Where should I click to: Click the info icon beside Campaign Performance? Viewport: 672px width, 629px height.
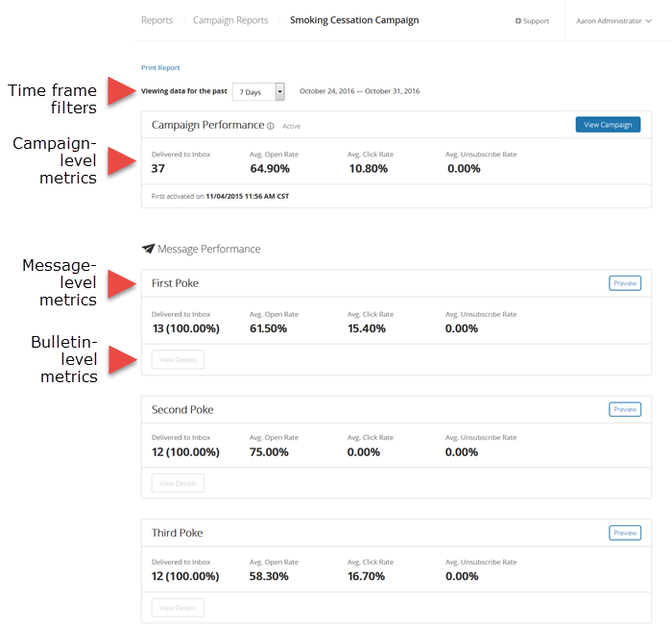coord(271,126)
